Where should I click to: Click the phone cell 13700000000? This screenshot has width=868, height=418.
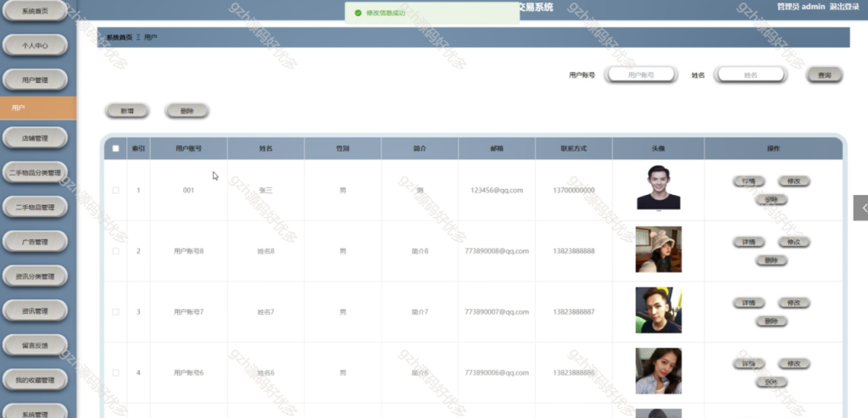[x=574, y=191]
